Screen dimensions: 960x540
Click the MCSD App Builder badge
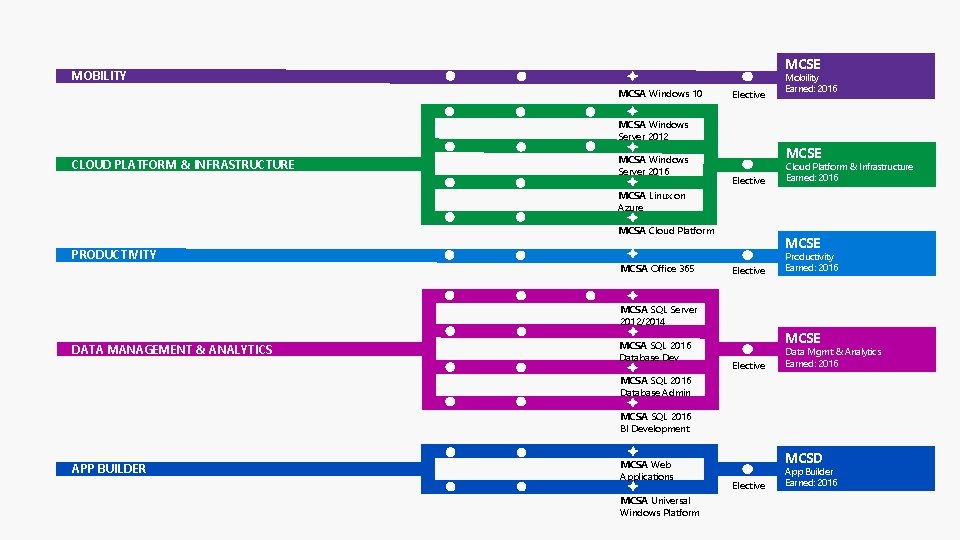pos(856,468)
